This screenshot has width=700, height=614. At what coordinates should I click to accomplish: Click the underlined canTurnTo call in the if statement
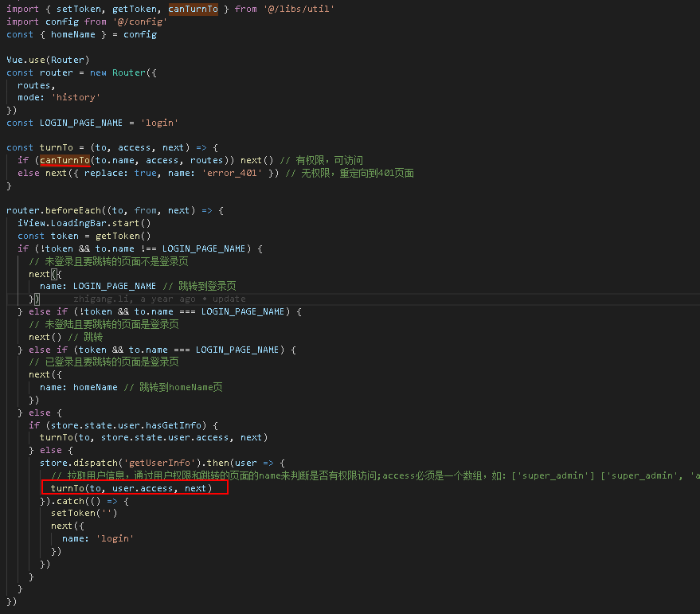click(65, 160)
